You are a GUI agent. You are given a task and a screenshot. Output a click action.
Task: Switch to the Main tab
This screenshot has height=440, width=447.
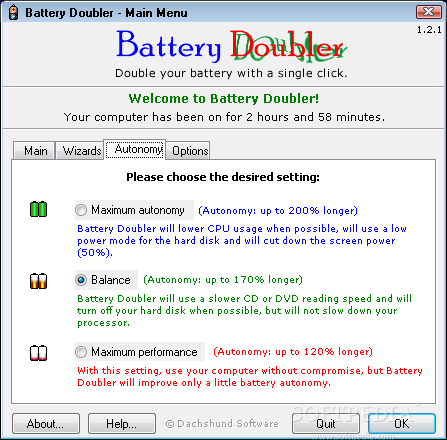(34, 151)
